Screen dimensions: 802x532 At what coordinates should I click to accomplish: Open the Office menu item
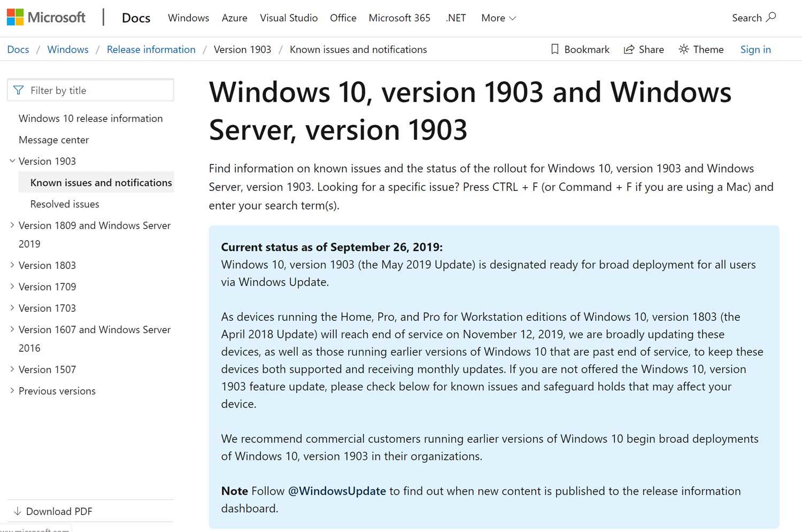[x=343, y=18]
